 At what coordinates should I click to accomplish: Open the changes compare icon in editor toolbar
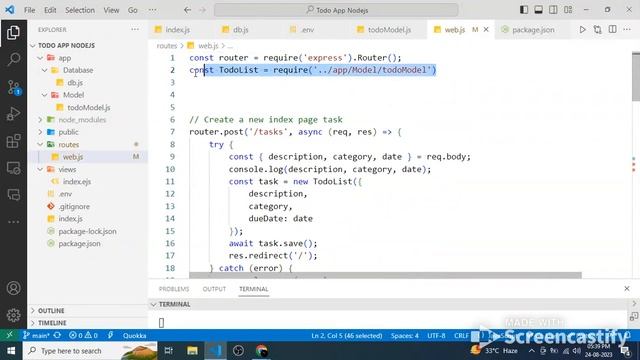598,29
